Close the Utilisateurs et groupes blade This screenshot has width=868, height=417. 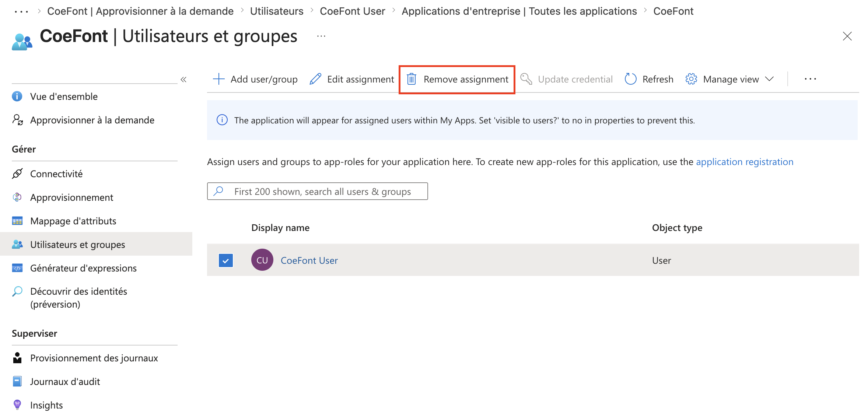847,36
